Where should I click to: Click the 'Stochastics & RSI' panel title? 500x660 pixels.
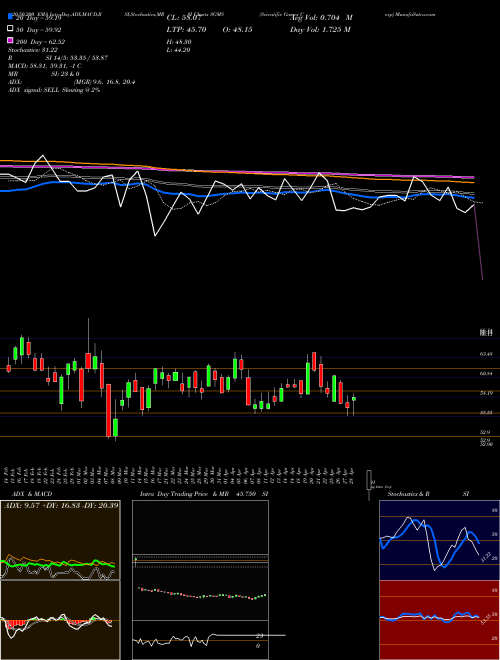tap(428, 494)
